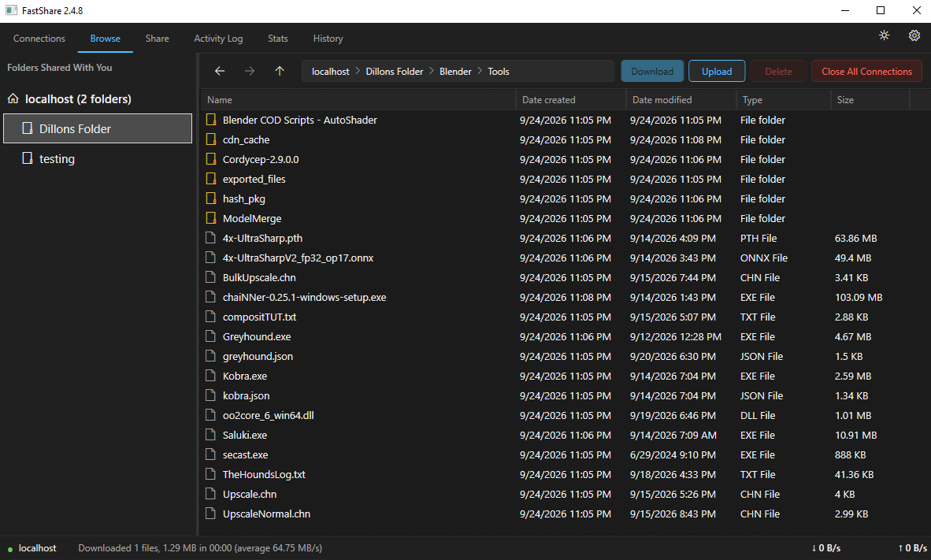
Task: Click file icon of Kobra.exe
Action: click(210, 376)
